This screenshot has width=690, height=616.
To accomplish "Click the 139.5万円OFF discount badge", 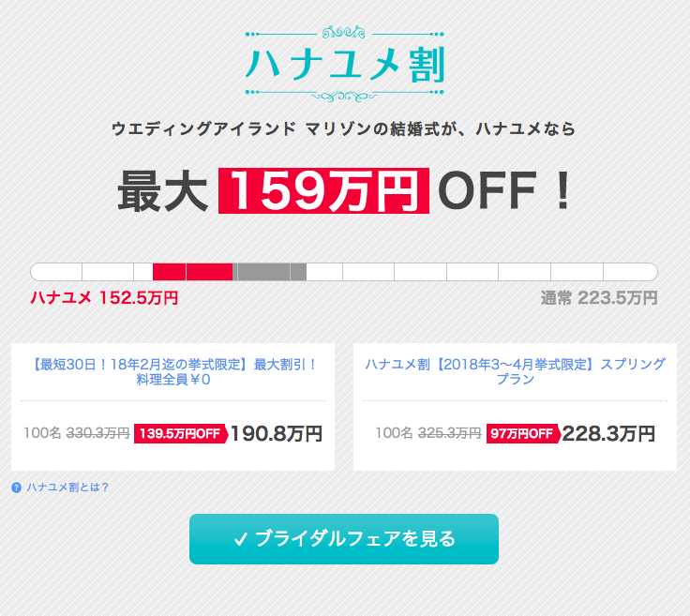I will click(x=181, y=434).
